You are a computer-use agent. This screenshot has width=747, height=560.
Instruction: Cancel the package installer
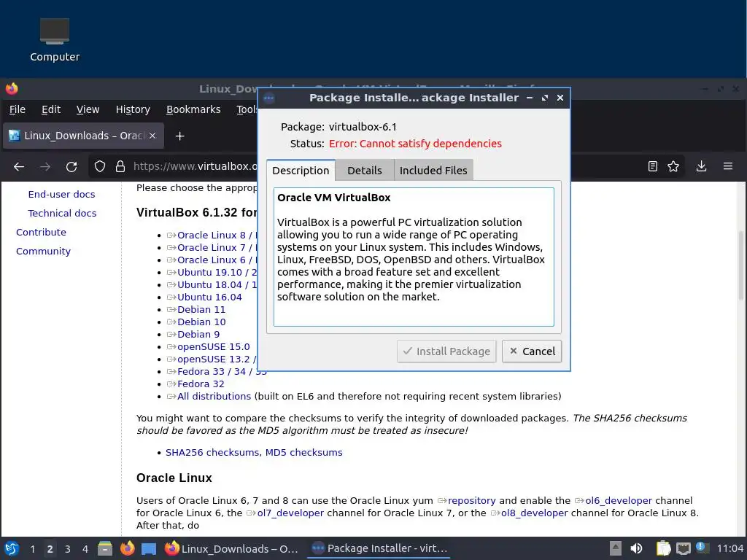532,351
